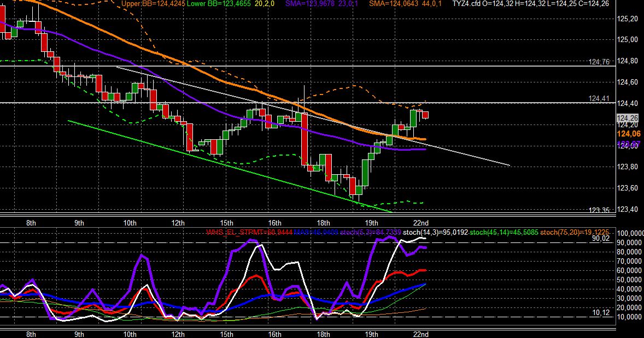
Task: Click the 70,0000 indicator axis label
Action: [630, 262]
